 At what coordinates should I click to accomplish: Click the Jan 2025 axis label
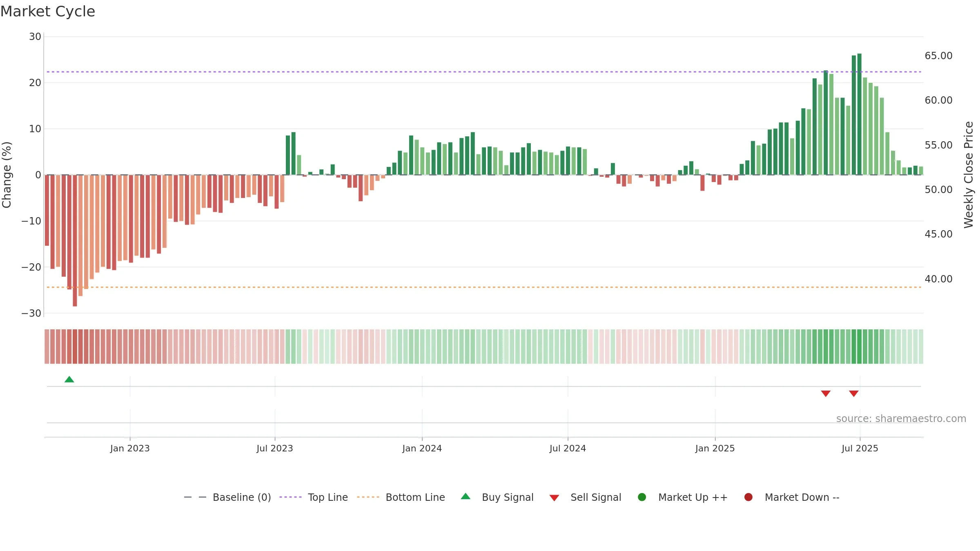[715, 449]
